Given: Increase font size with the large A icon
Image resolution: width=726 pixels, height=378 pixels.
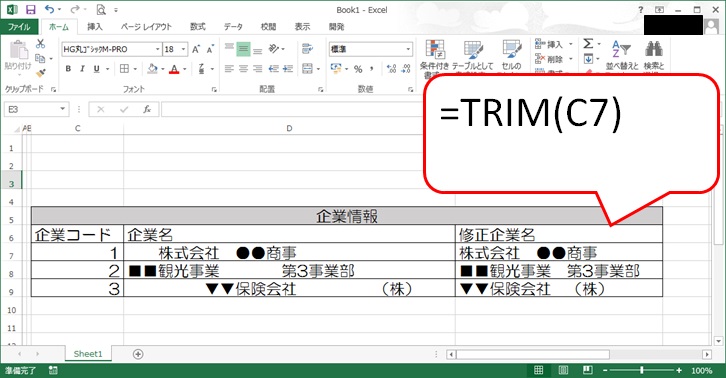Looking at the screenshot, I should (x=196, y=49).
